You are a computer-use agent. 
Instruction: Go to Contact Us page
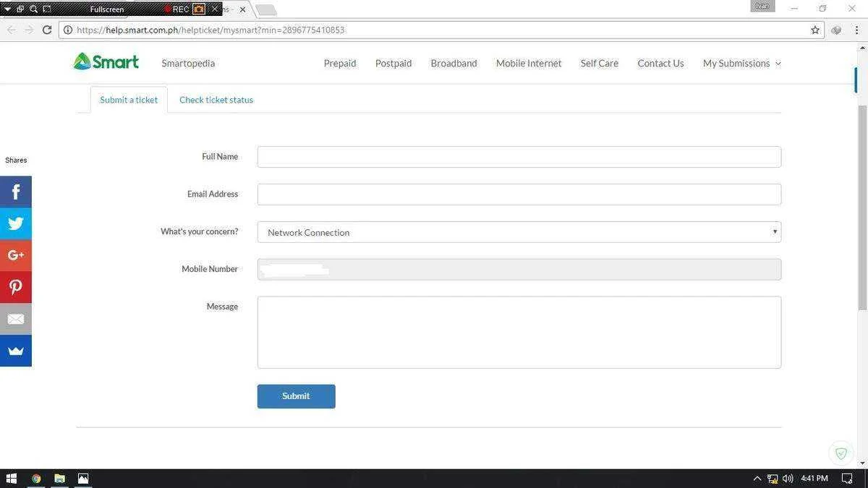[660, 63]
